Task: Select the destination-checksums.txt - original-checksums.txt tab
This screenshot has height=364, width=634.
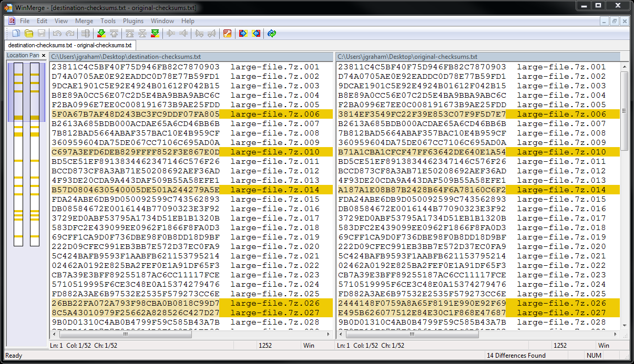Action: 70,45
